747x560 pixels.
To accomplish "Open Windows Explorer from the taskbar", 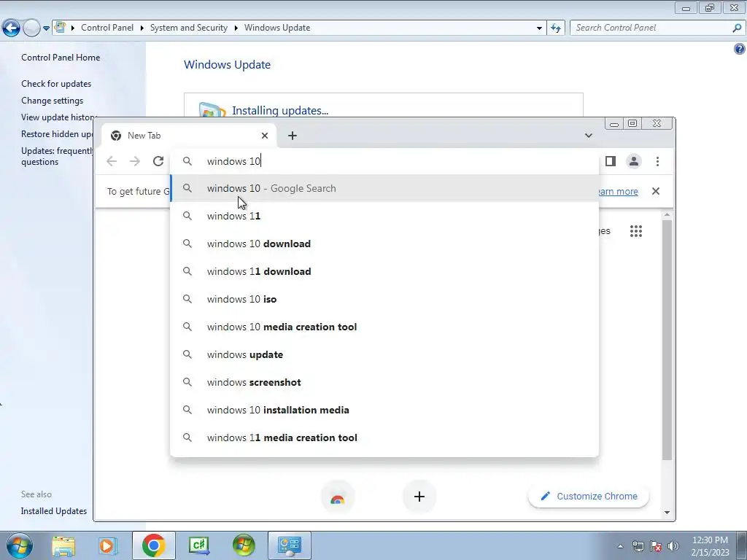I will click(63, 545).
